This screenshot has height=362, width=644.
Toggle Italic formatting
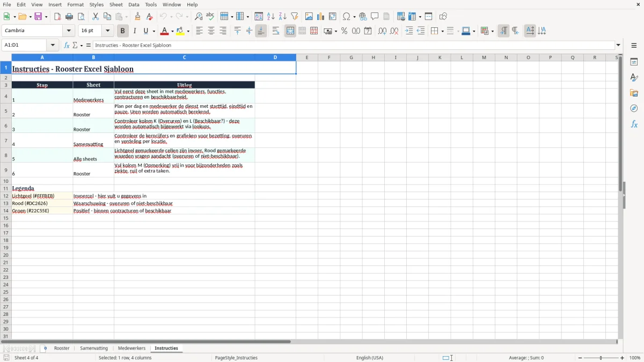tap(135, 31)
